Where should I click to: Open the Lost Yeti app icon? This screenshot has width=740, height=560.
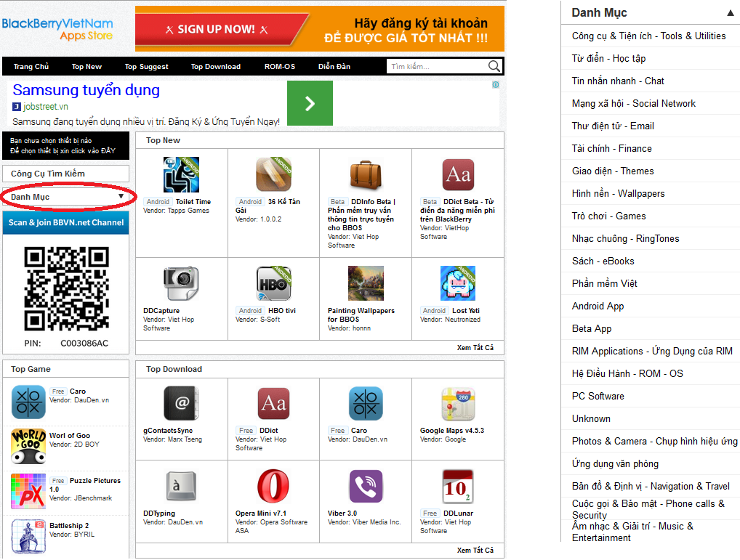[x=458, y=283]
